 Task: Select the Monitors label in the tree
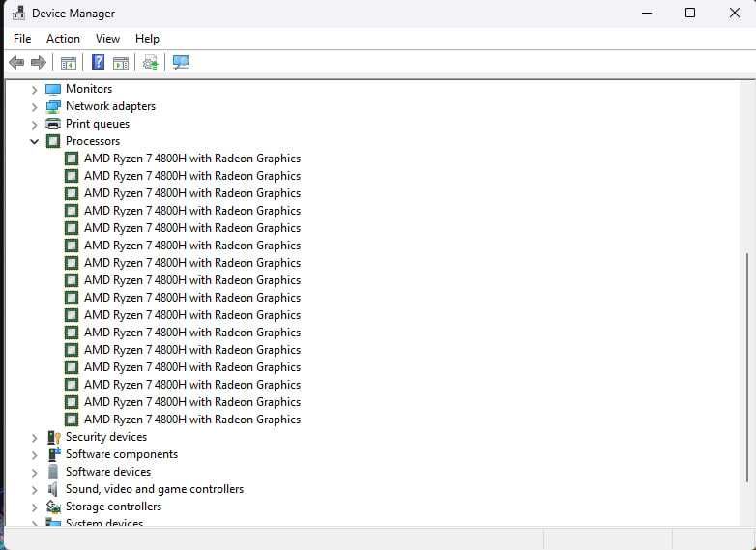pyautogui.click(x=89, y=89)
